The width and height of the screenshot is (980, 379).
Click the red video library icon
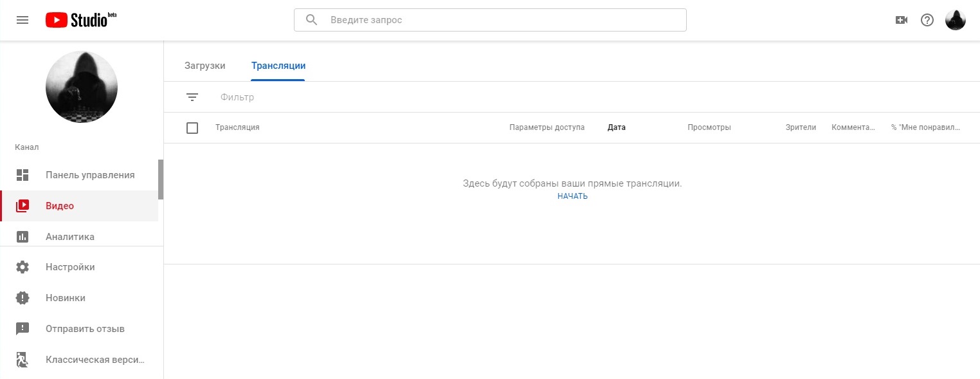(x=23, y=206)
